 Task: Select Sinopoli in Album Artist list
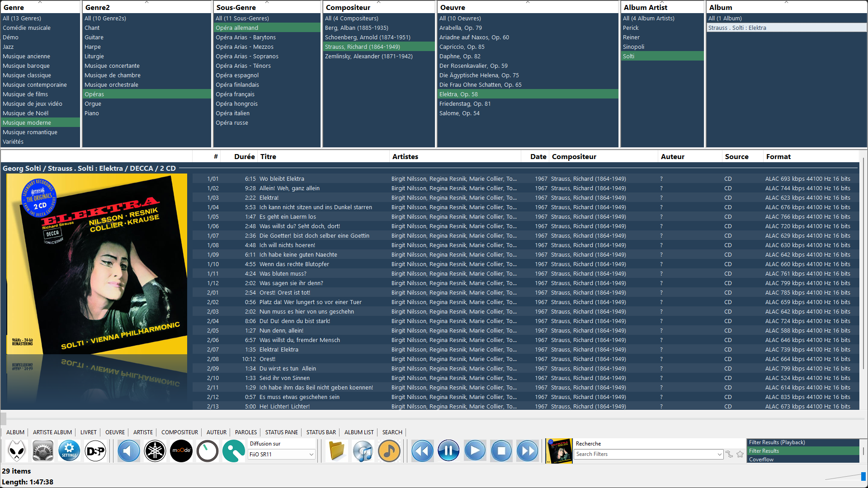click(662, 47)
